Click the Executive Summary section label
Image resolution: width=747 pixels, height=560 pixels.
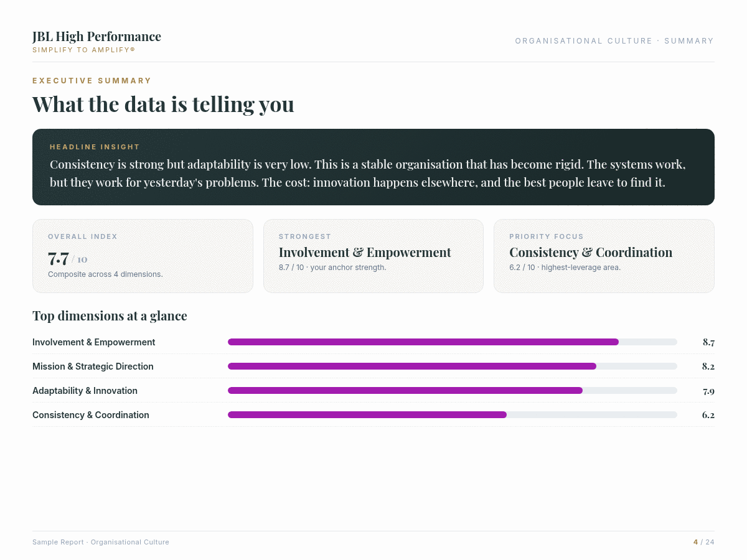[x=92, y=81]
